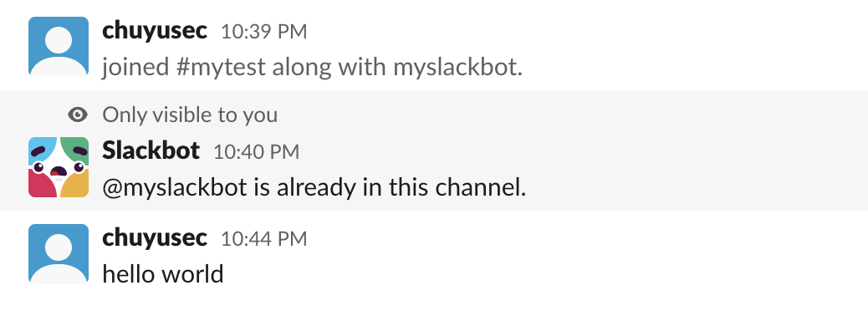Click the colorful Slackbot avatar
The image size is (868, 321).
click(x=59, y=167)
